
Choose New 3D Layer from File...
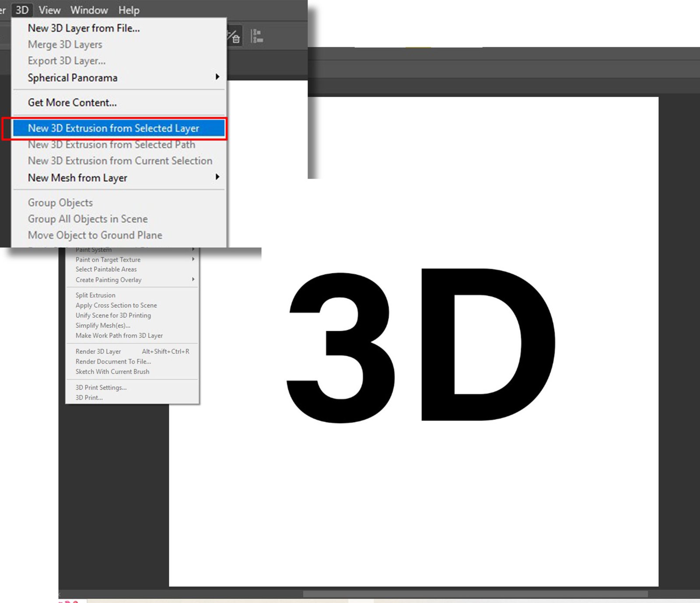[x=119, y=28]
